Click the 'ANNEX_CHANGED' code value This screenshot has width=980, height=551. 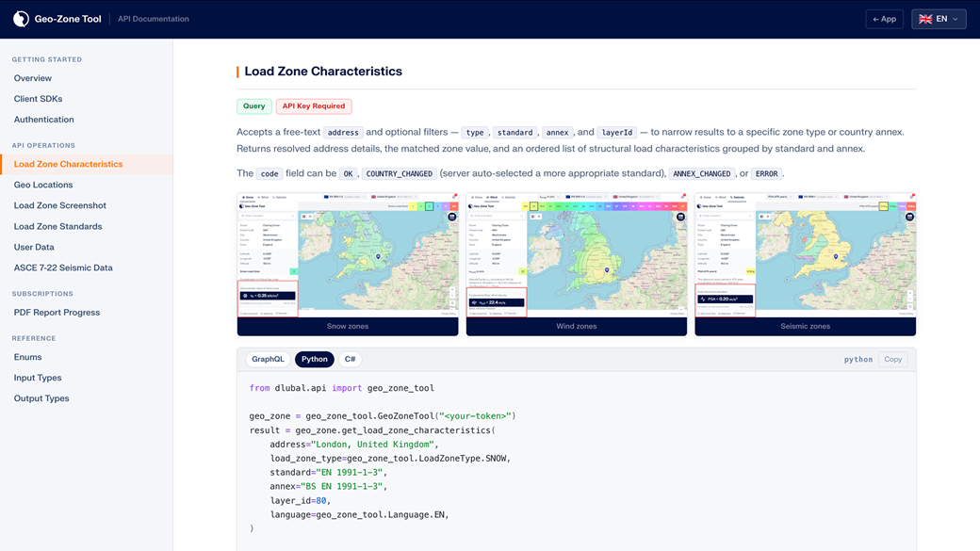point(701,173)
